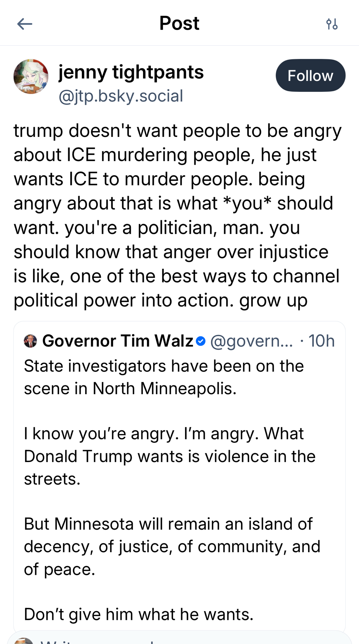Go back using the arrow icon
The width and height of the screenshot is (359, 644).
[25, 24]
